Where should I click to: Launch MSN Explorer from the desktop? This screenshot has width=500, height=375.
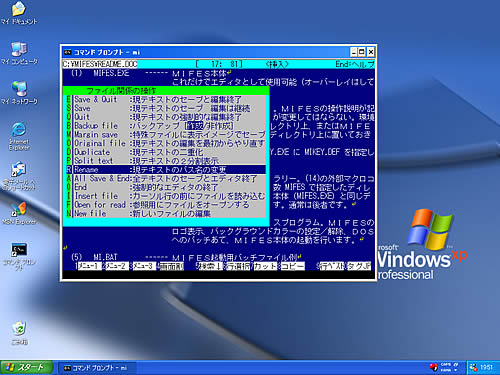pos(19,213)
